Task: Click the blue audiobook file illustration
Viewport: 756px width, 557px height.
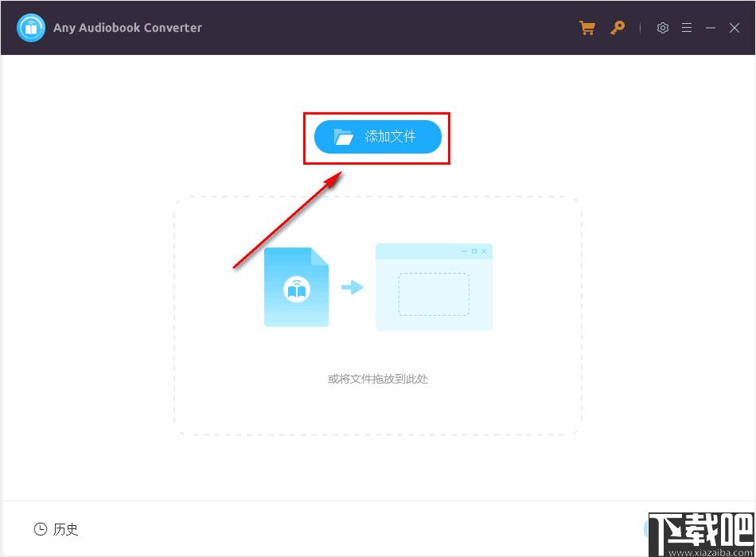Action: [x=296, y=287]
